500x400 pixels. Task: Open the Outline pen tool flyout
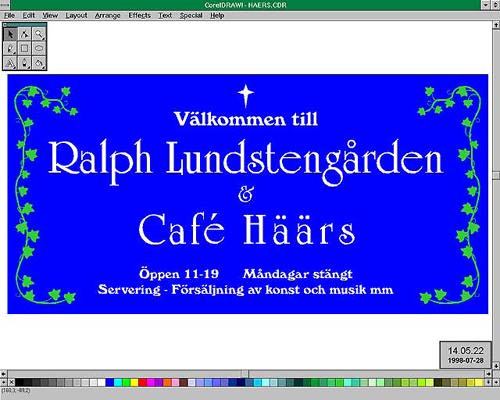coord(25,63)
